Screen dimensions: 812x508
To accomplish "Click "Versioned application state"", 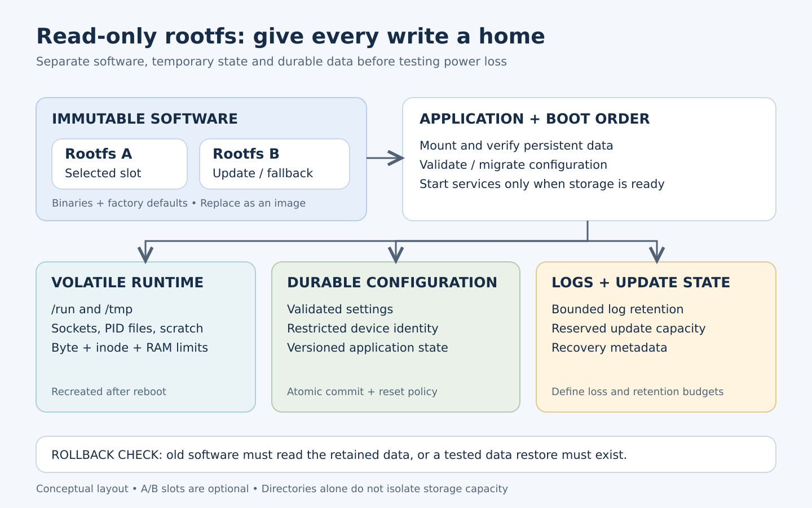I will pos(368,348).
